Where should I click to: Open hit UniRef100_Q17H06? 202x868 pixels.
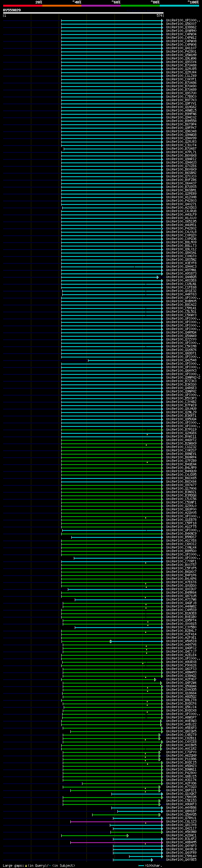pyautogui.click(x=181, y=489)
